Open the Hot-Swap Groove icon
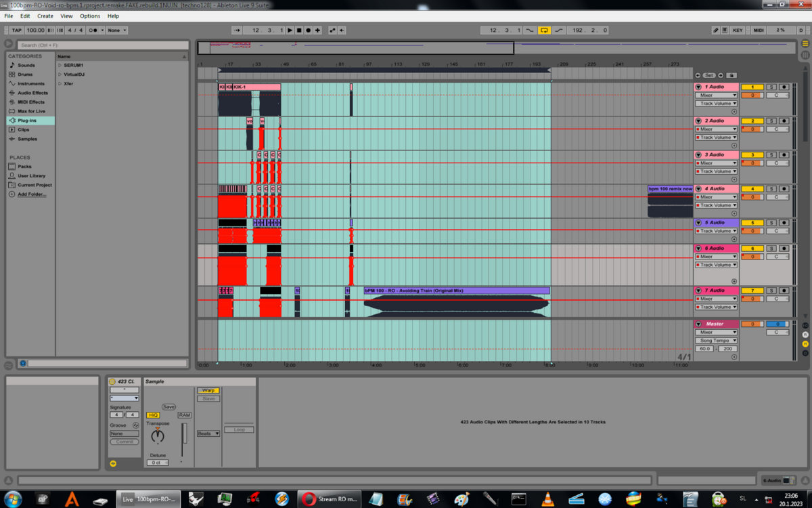 tap(135, 425)
